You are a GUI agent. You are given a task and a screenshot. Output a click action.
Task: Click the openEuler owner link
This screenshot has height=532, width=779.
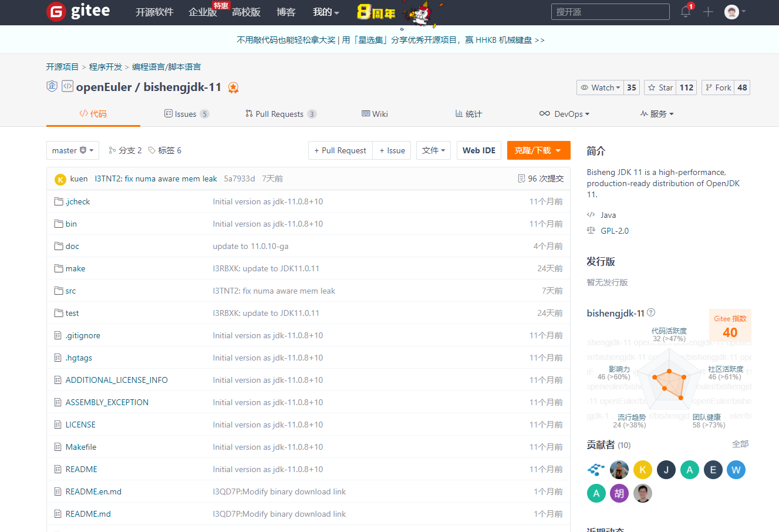pyautogui.click(x=104, y=87)
